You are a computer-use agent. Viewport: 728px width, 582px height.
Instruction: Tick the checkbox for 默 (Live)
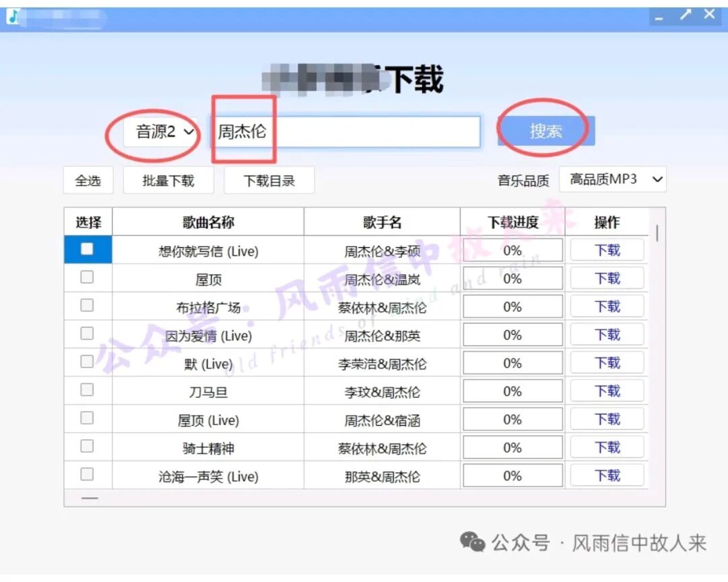87,362
